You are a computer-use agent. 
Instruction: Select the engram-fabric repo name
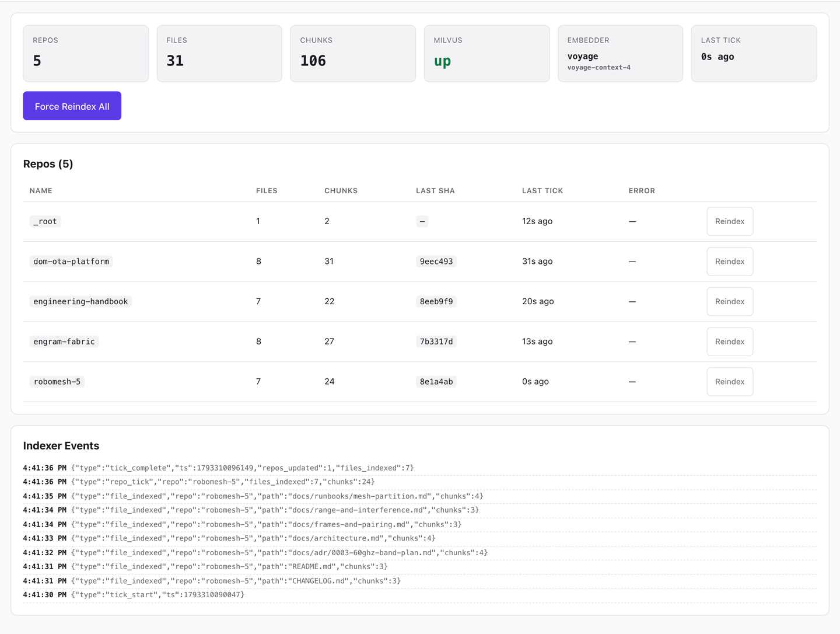click(x=64, y=342)
